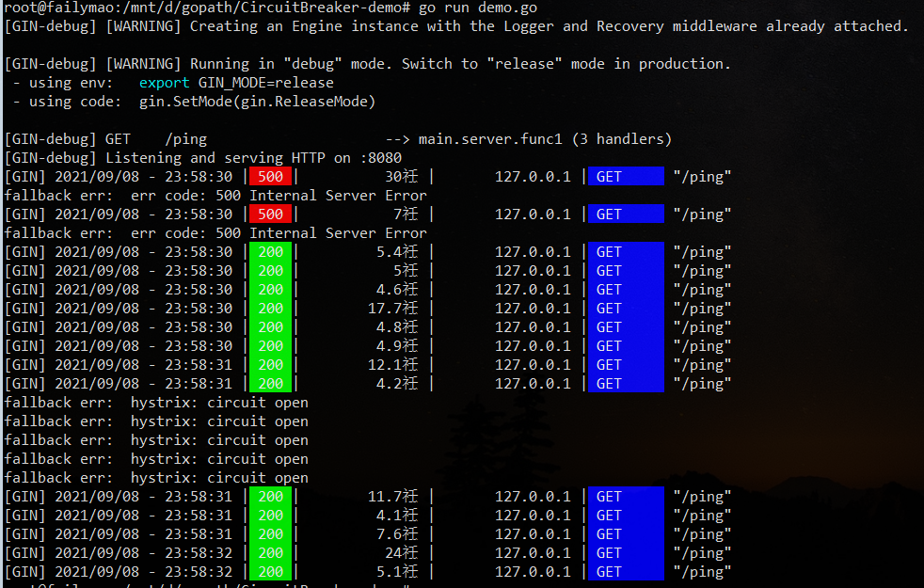Click GET badge in latency 4.2 row

click(626, 384)
